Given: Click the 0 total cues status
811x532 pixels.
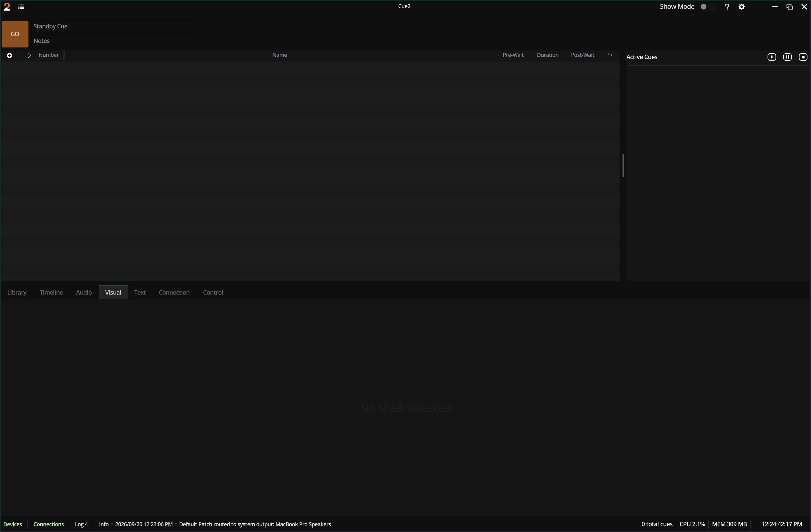Looking at the screenshot, I should pyautogui.click(x=657, y=524).
